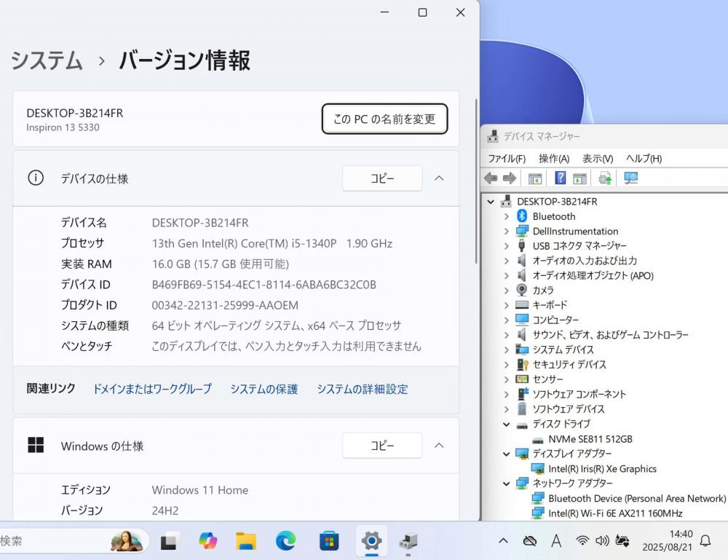
Task: Click the taskbar search box
Action: (x=74, y=541)
